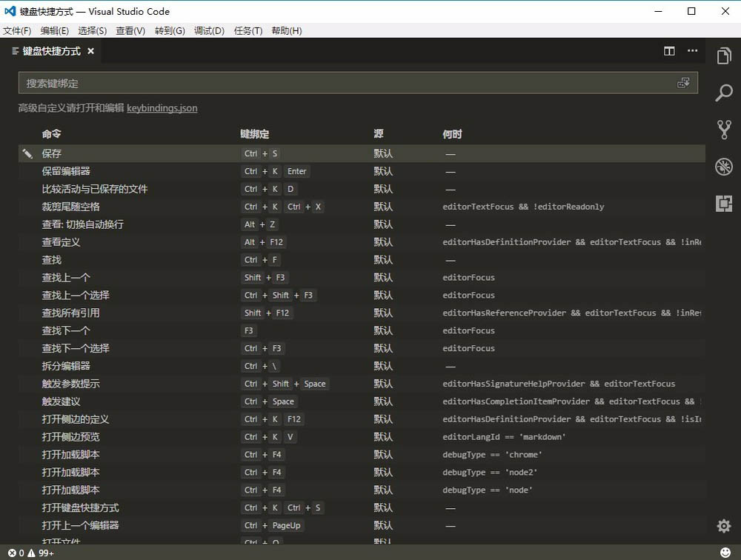The width and height of the screenshot is (741, 560).
Task: Click the record keys icon in search box
Action: point(684,82)
